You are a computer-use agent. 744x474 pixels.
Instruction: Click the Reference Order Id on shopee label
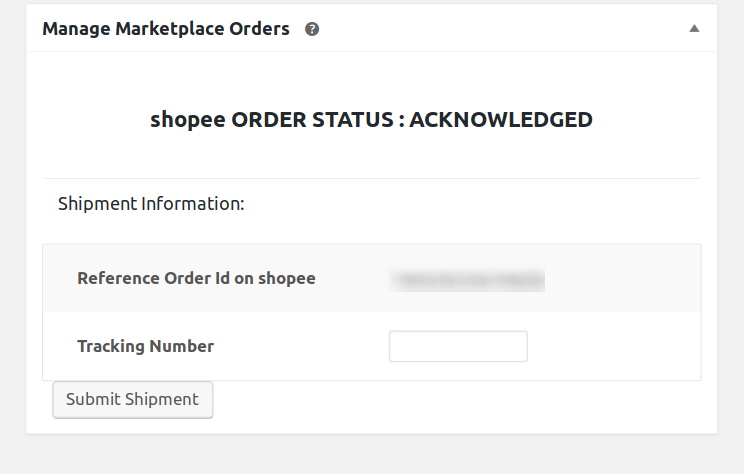coord(196,279)
